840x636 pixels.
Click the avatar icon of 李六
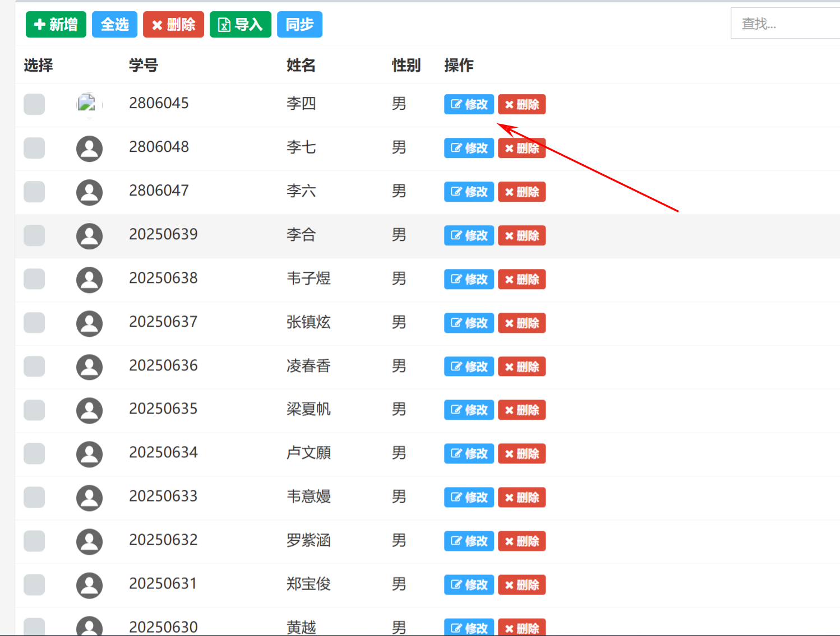tap(89, 192)
